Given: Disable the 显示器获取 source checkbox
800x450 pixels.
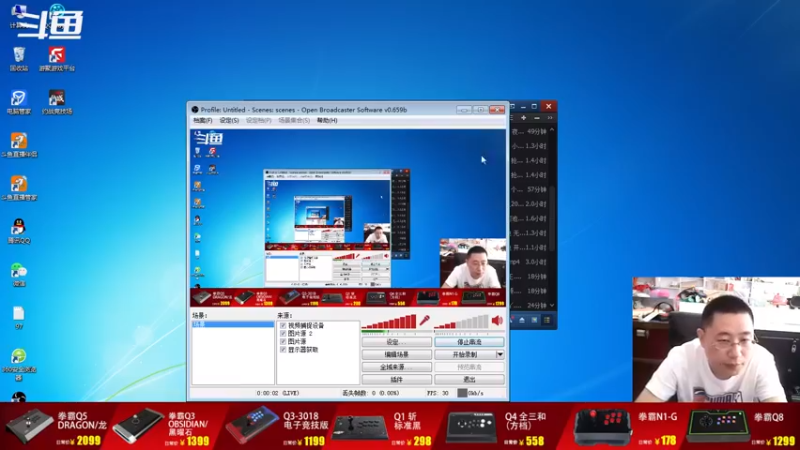Looking at the screenshot, I should [x=283, y=350].
